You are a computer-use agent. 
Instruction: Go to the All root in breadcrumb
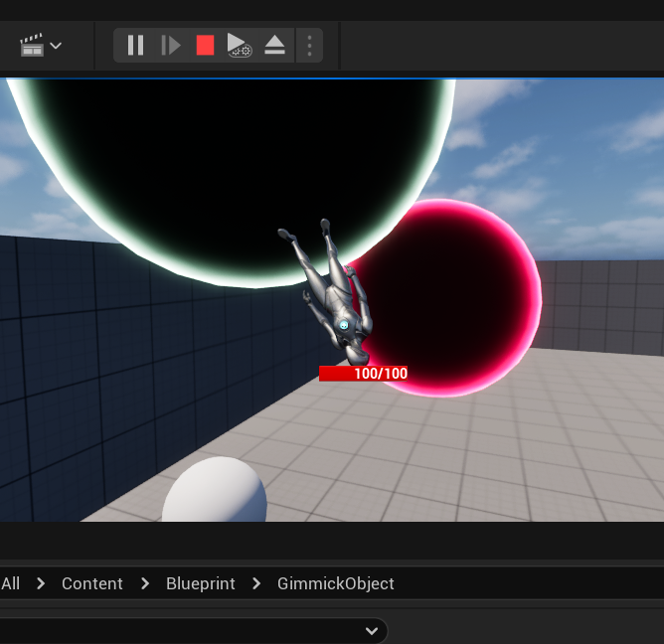pos(11,583)
